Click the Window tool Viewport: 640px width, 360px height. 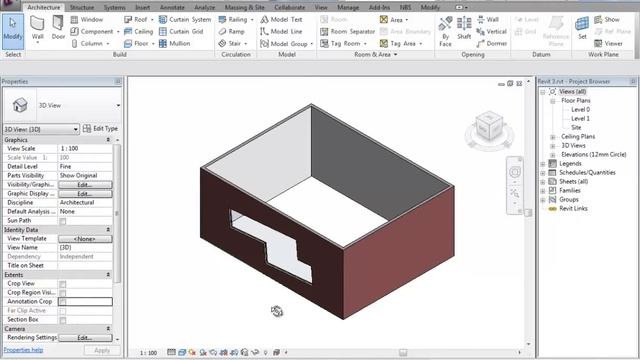[x=87, y=19]
